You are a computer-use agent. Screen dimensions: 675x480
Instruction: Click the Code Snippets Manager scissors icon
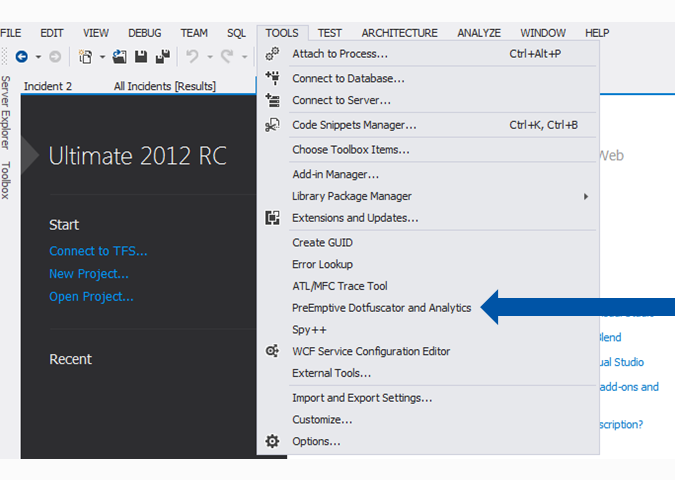[x=272, y=125]
